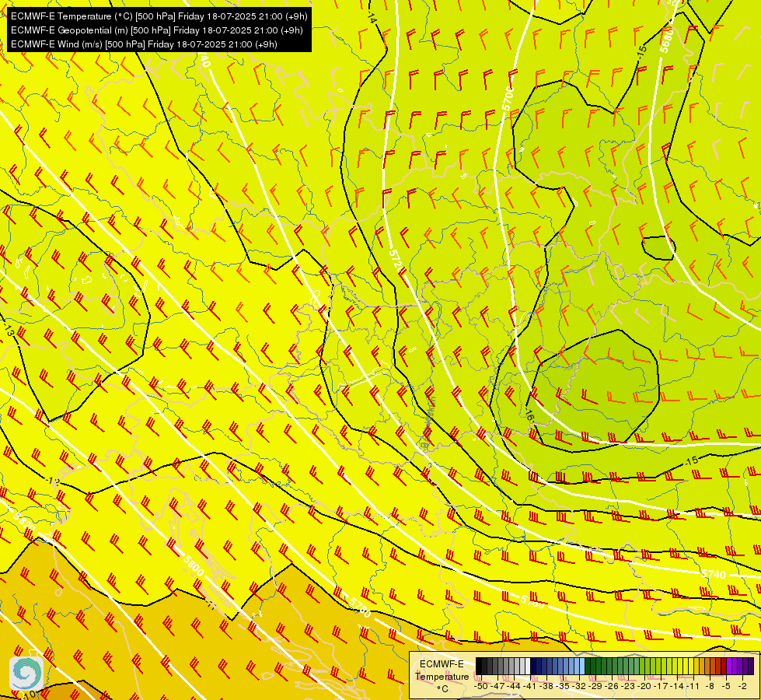Click the -14 isotherm label at top
Image resolution: width=761 pixels, height=700 pixels.
372,18
